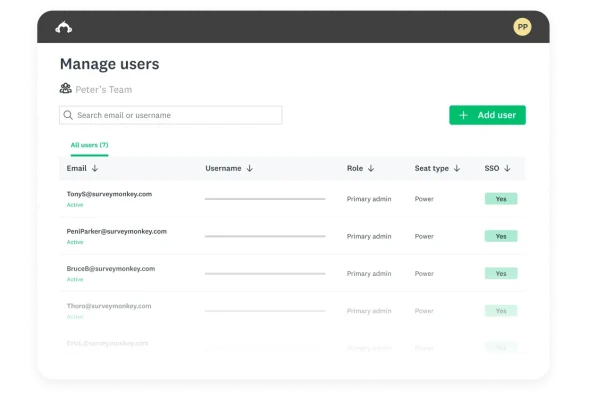Click the SSO column header
The height and width of the screenshot is (400, 604).
click(x=492, y=168)
